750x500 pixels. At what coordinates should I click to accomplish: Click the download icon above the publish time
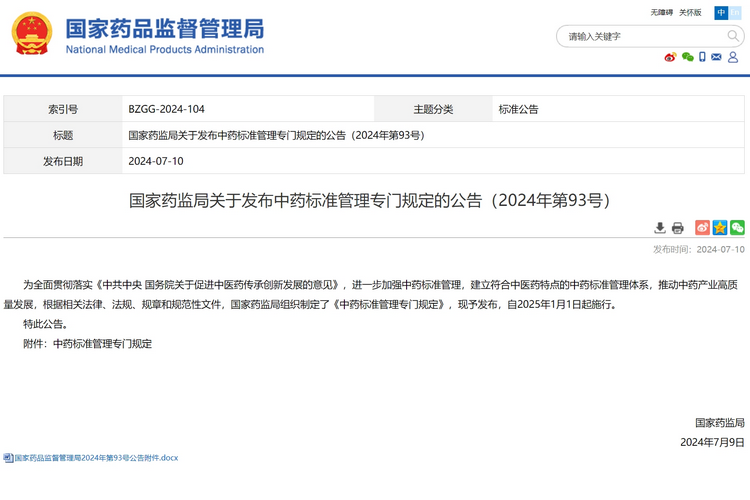pos(660,228)
